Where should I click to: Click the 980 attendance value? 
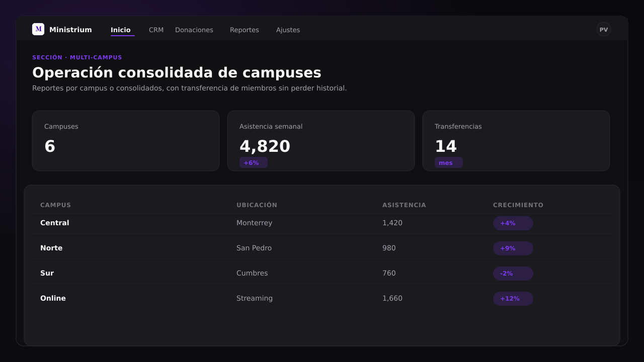389,248
